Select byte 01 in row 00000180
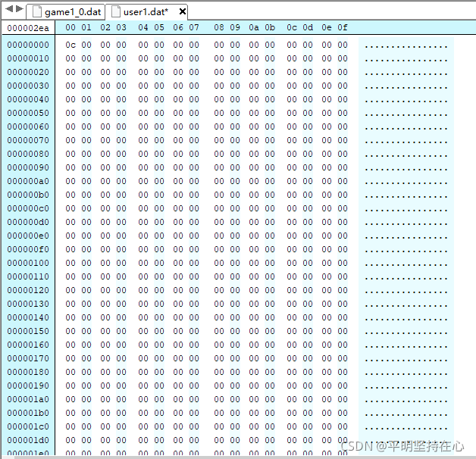This screenshot has height=459, width=476. [86, 372]
